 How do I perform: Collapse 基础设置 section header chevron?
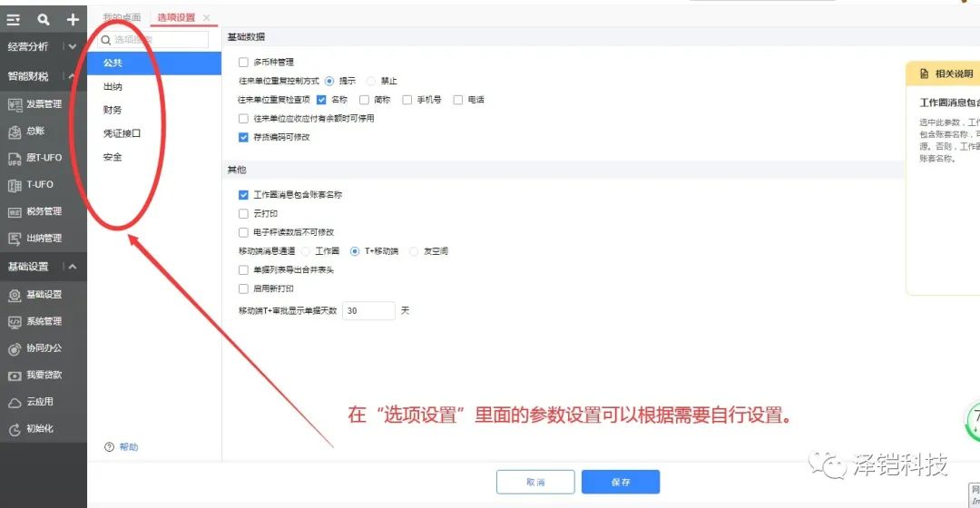[73, 267]
